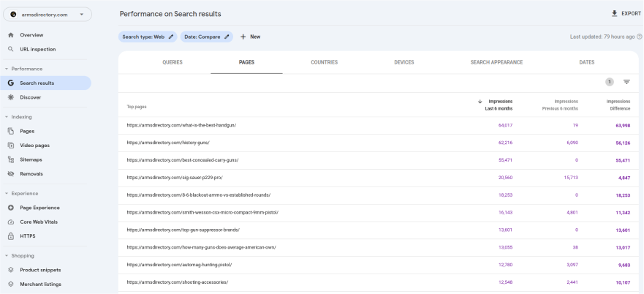Switch to the Countries tab
Image resolution: width=644 pixels, height=294 pixels.
tap(324, 62)
